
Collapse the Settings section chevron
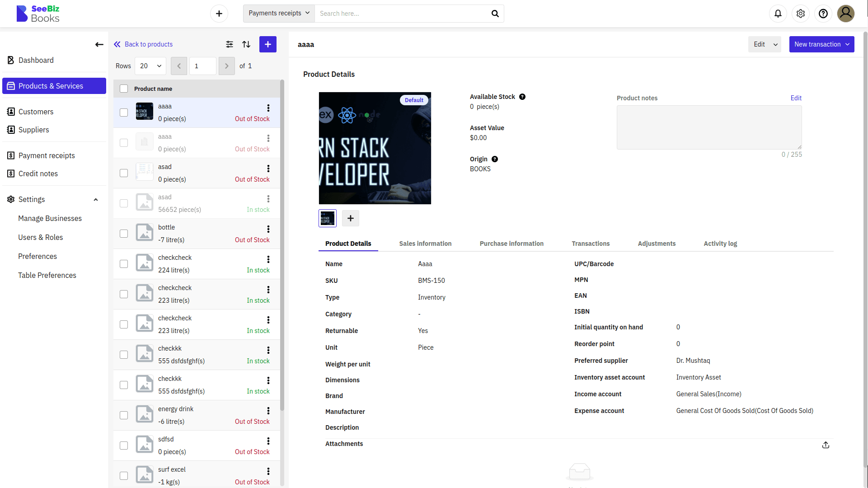(x=96, y=200)
